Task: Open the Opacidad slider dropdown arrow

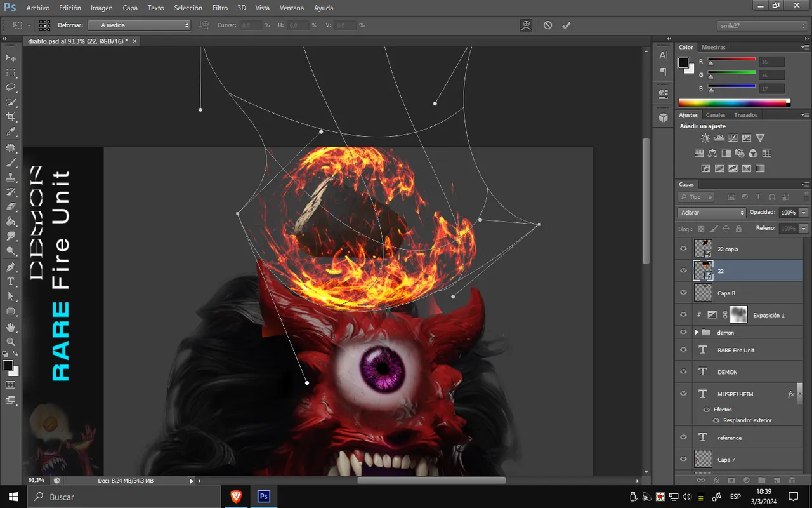Action: [x=804, y=213]
